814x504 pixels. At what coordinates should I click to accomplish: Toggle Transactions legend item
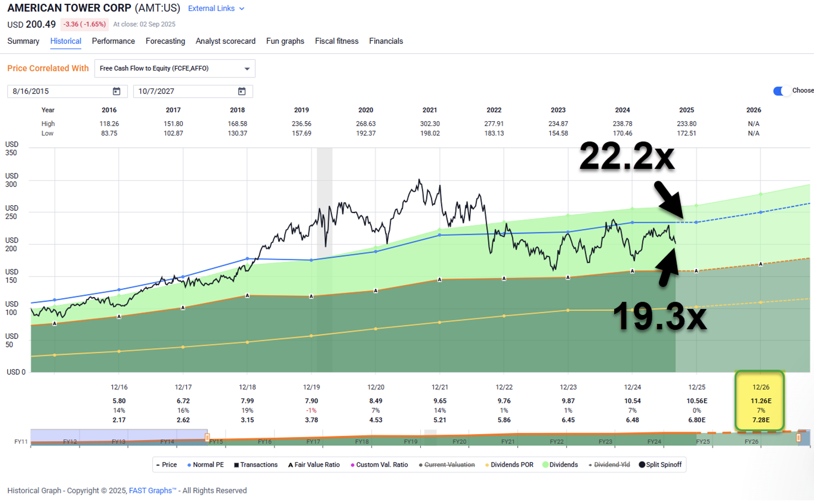(256, 465)
